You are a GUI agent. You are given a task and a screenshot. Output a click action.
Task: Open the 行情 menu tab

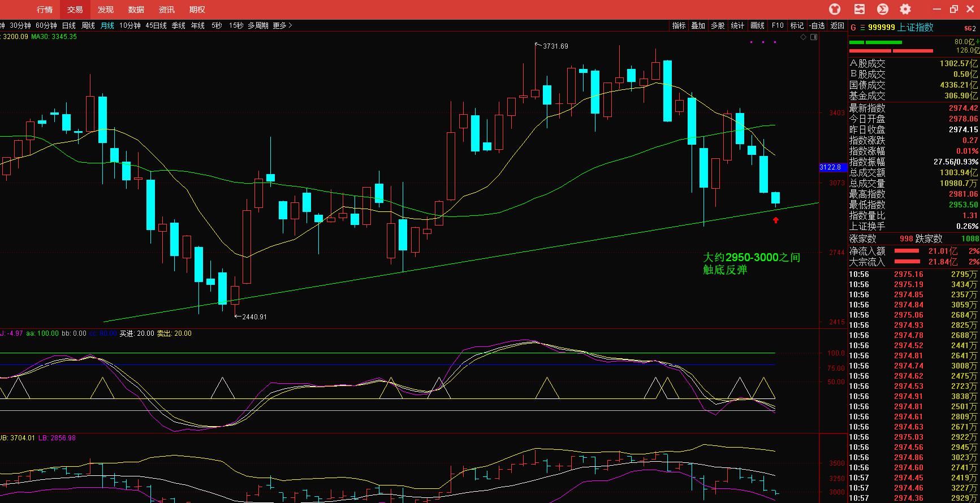[x=45, y=10]
